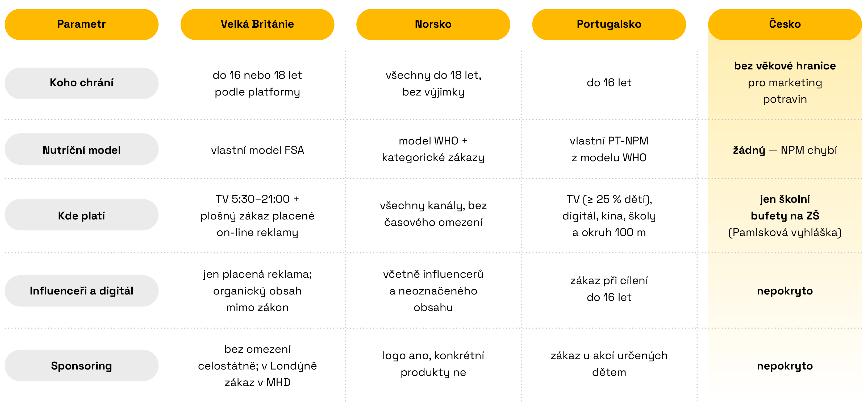Click the Portugalsko column header
868x411 pixels.
click(609, 24)
